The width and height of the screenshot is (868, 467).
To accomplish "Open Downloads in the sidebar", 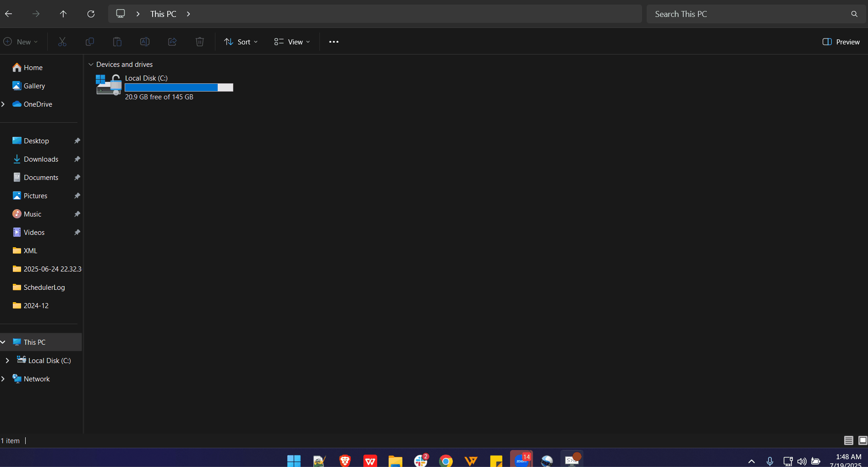I will pos(41,159).
